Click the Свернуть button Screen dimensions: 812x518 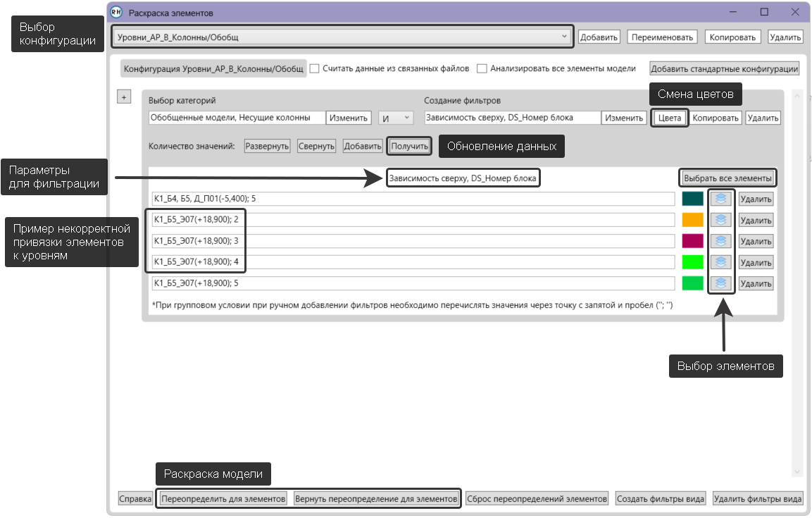pos(316,146)
